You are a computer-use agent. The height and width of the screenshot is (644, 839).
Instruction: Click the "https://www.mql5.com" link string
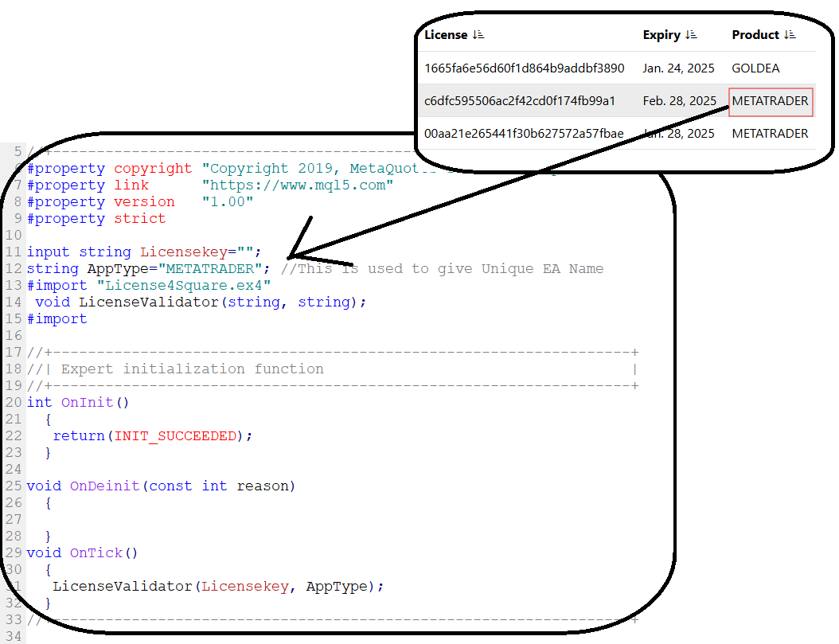point(298,185)
